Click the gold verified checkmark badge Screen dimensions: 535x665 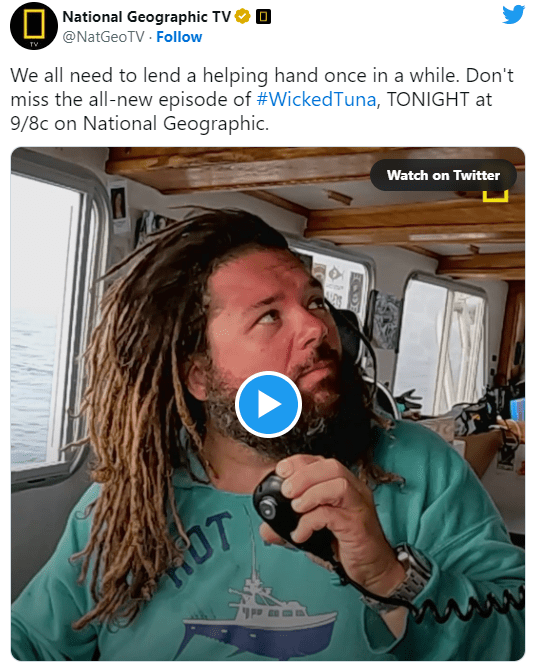tap(242, 17)
